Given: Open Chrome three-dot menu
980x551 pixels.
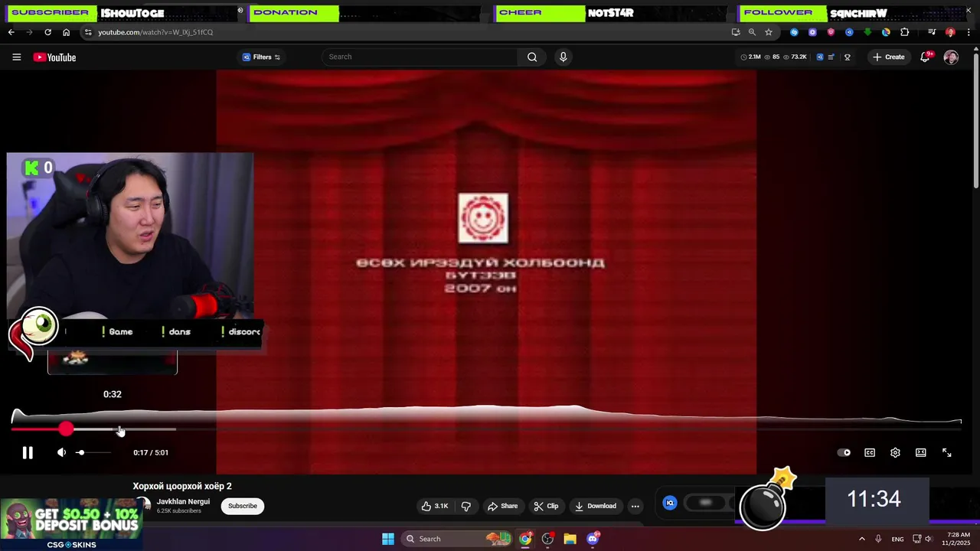Looking at the screenshot, I should pyautogui.click(x=969, y=32).
